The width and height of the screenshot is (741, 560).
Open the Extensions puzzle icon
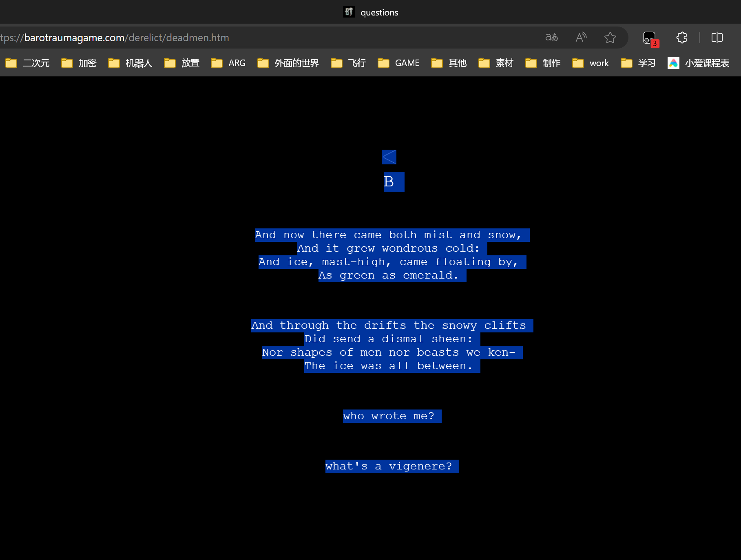681,38
